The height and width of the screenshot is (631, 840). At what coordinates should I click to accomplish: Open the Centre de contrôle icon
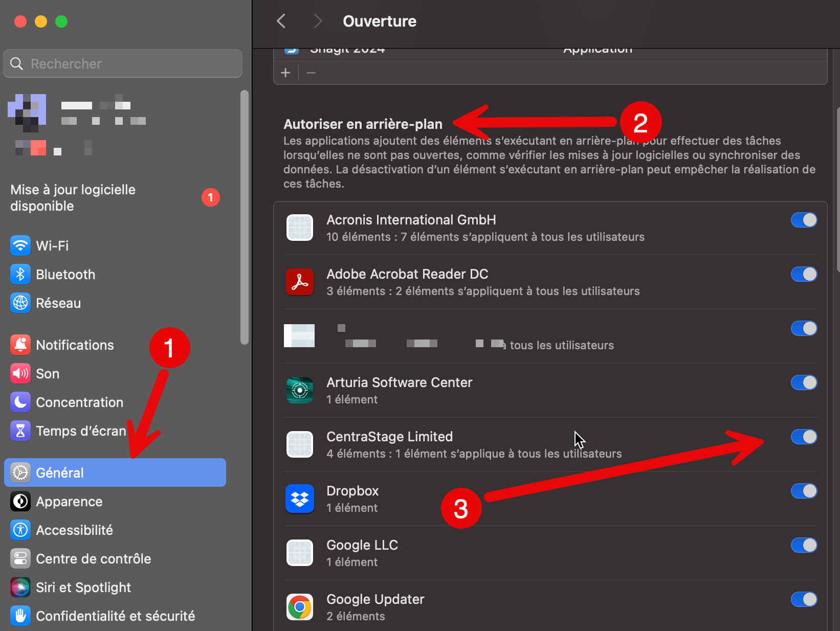(20, 559)
